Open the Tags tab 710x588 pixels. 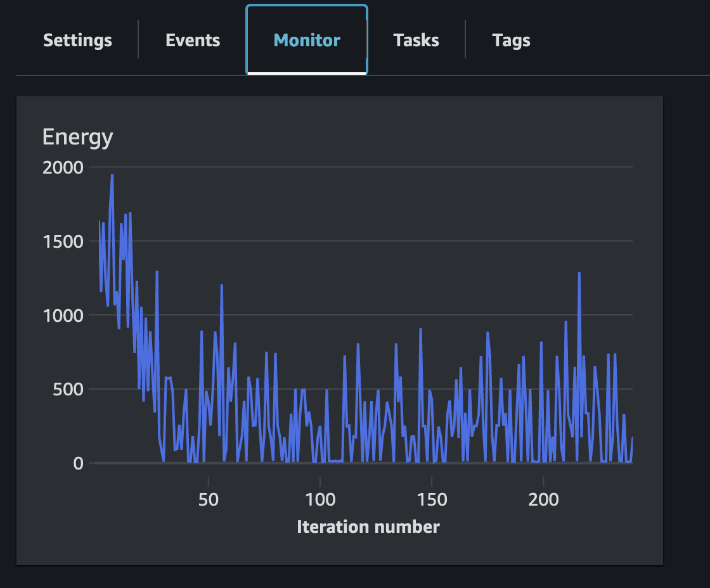click(511, 40)
